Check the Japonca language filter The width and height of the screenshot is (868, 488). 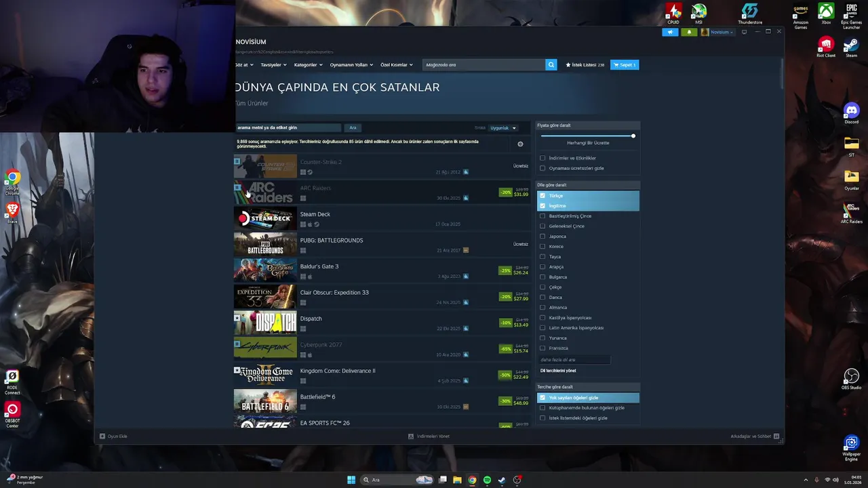coord(542,237)
